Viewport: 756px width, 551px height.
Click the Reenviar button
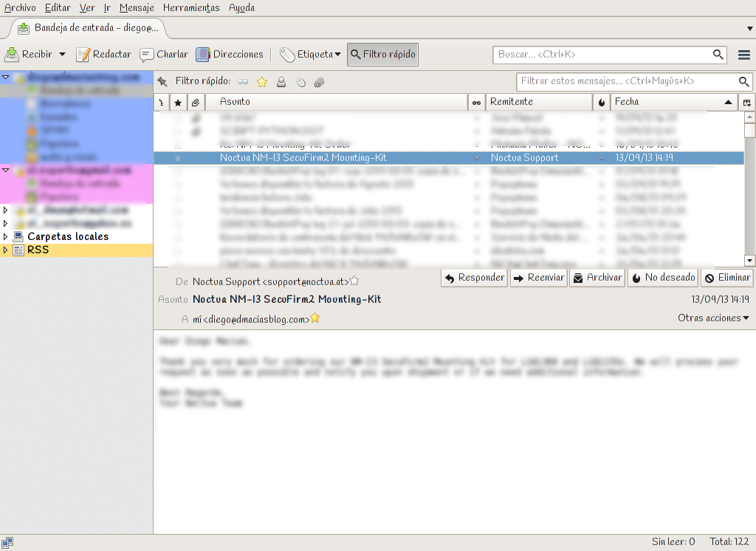coord(538,278)
